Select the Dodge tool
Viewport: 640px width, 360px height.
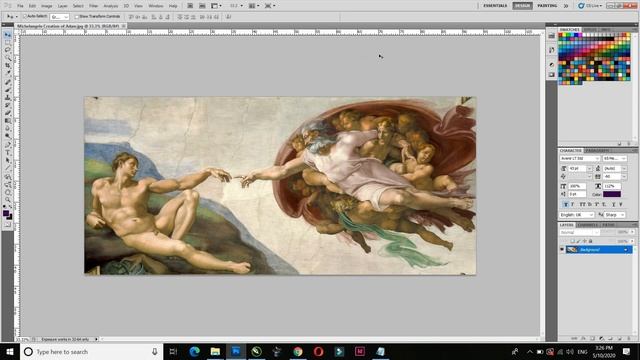click(x=8, y=136)
